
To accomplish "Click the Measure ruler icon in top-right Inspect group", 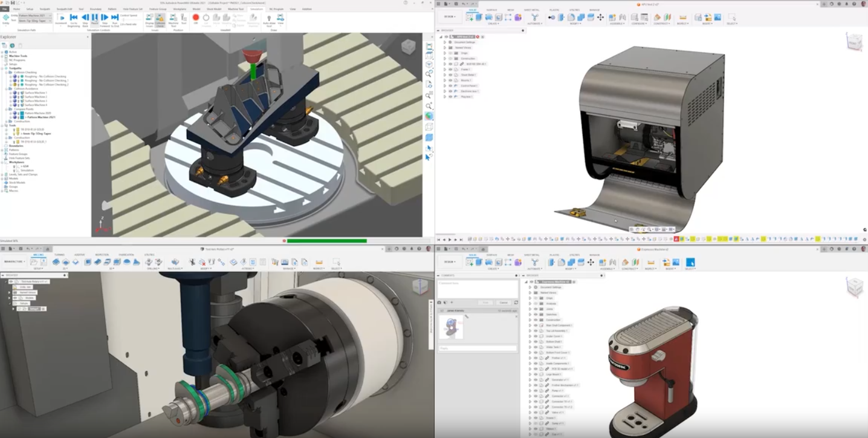I will click(682, 18).
